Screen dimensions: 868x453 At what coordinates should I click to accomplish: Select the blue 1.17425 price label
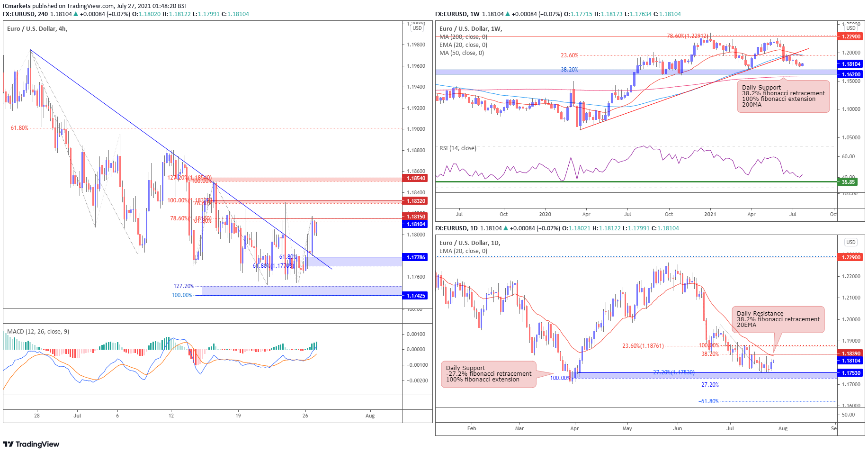click(416, 296)
